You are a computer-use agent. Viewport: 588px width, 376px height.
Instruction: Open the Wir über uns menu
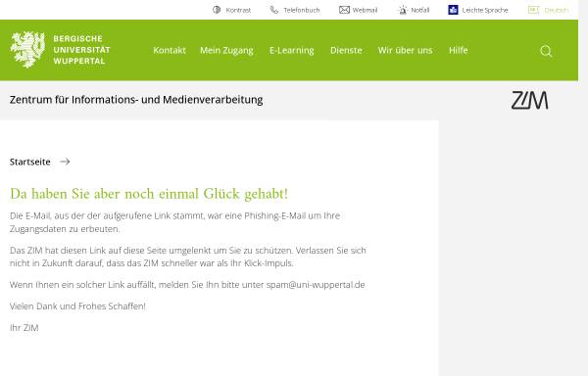click(x=406, y=50)
